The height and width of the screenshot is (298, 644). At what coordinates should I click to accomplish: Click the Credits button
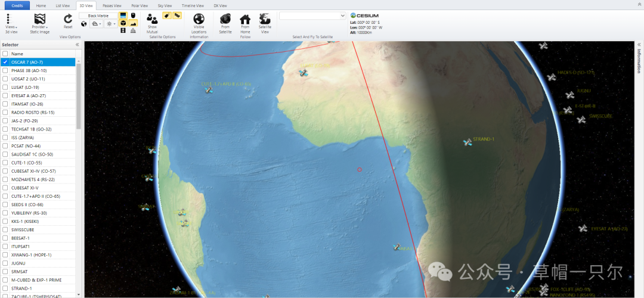click(x=17, y=6)
